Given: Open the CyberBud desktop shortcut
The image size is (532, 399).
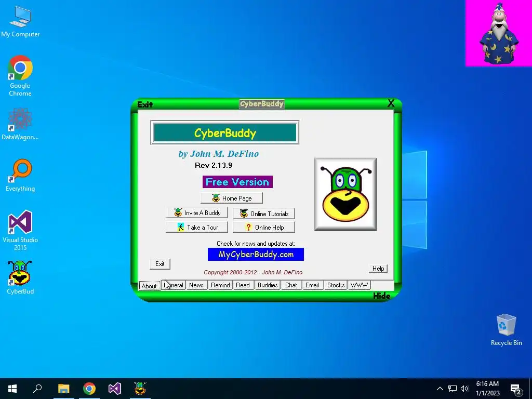Looking at the screenshot, I should [20, 277].
